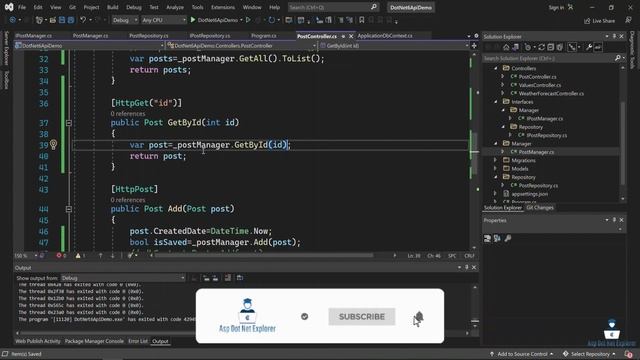Click the notifications bell in the status bar

coord(629,354)
